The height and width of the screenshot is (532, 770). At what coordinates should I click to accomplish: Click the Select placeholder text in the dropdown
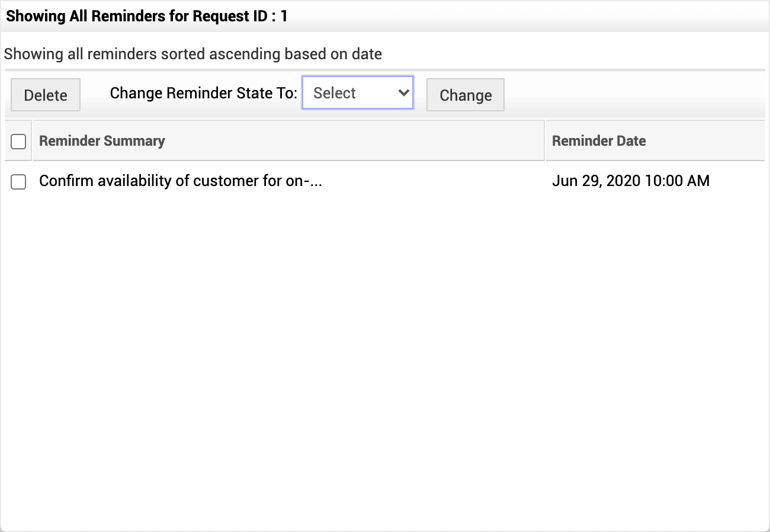point(335,93)
